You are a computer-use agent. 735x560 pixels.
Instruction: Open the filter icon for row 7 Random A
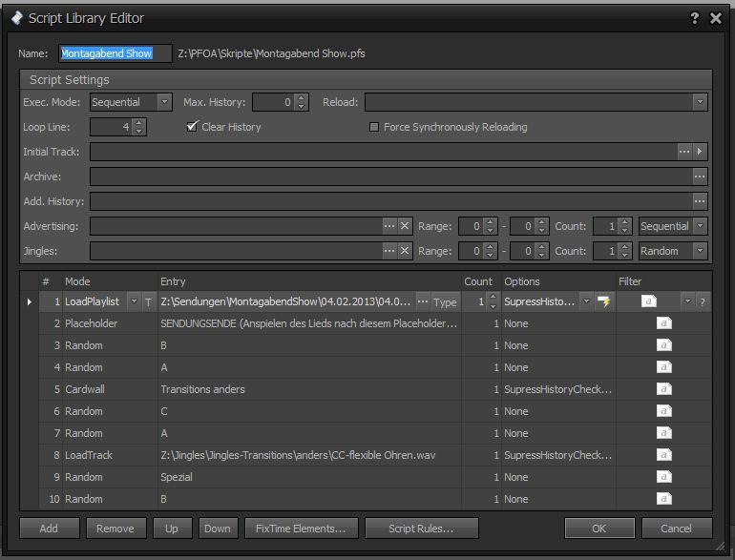(663, 433)
